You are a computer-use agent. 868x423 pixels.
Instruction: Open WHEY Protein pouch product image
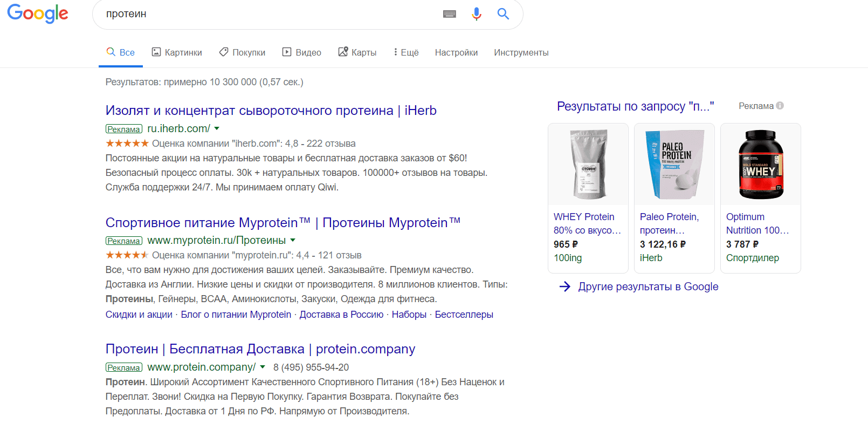588,165
